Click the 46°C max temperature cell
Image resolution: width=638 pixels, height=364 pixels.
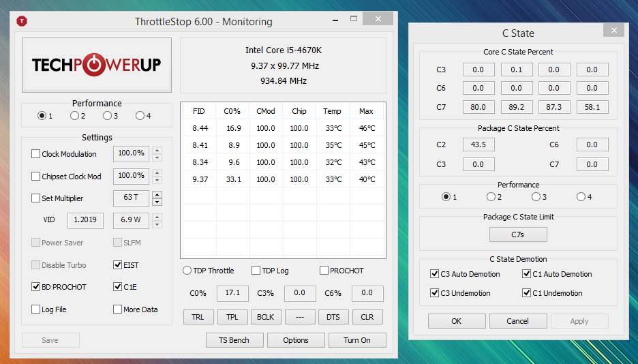(x=367, y=128)
